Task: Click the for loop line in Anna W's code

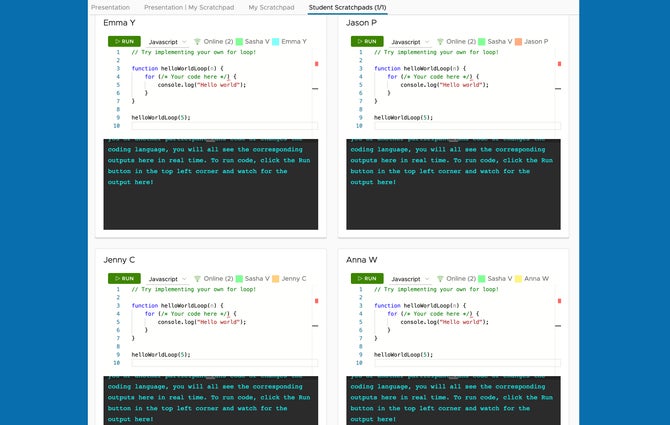Action: pyautogui.click(x=433, y=314)
